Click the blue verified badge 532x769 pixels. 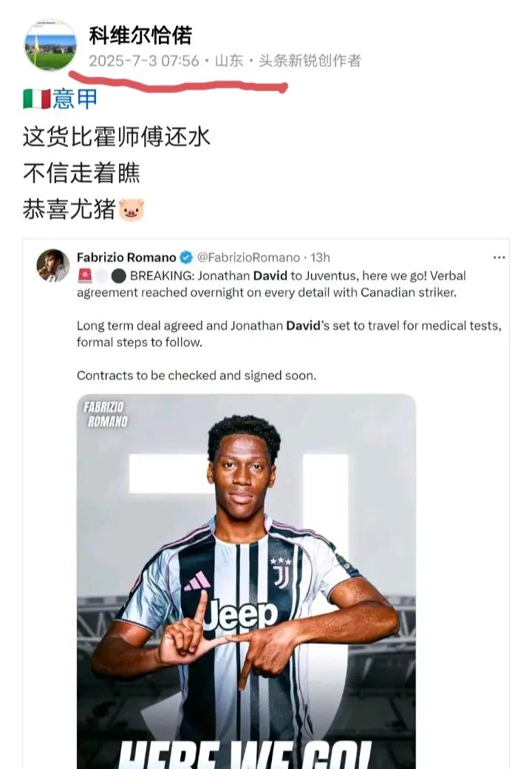pyautogui.click(x=186, y=257)
